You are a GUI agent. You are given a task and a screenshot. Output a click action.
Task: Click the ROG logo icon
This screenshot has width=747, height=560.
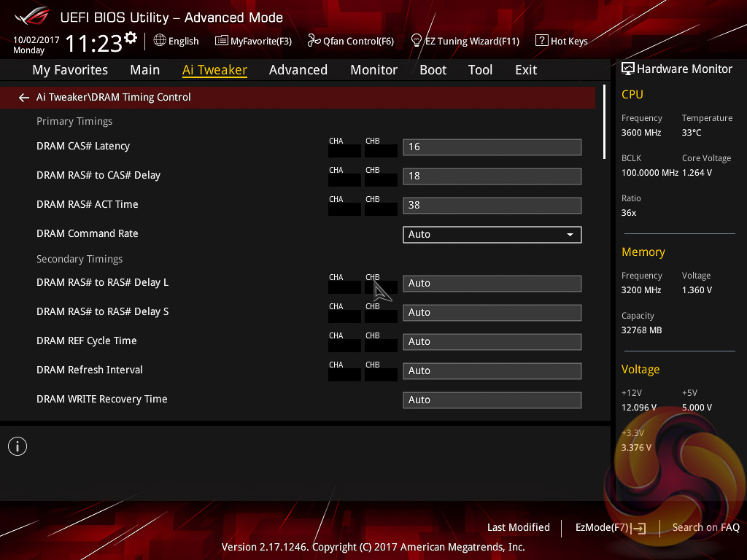pyautogui.click(x=31, y=16)
